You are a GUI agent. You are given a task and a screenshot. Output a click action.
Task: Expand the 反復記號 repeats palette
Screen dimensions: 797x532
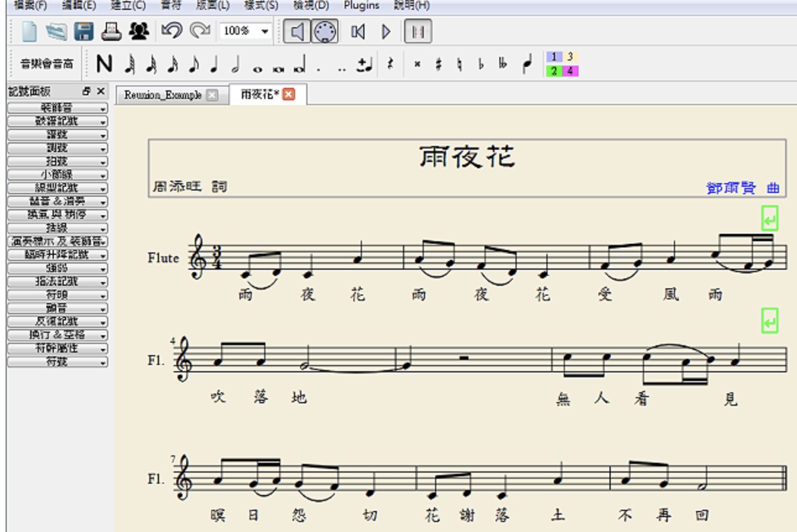pos(58,322)
